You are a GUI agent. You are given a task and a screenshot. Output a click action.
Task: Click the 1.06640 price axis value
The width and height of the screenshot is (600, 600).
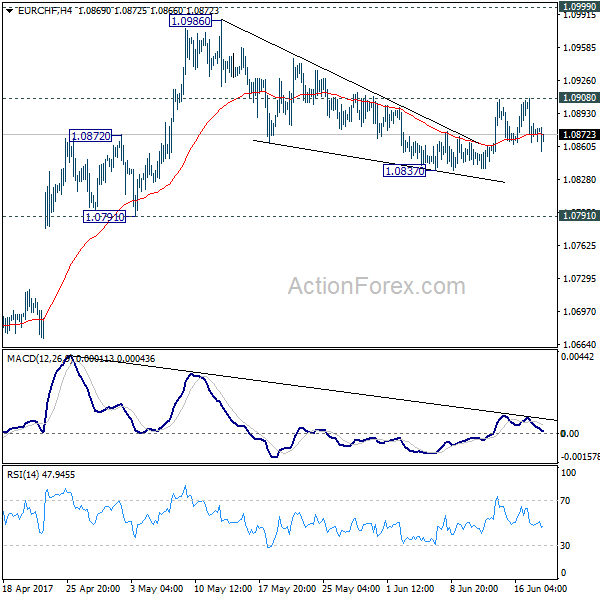coord(579,344)
